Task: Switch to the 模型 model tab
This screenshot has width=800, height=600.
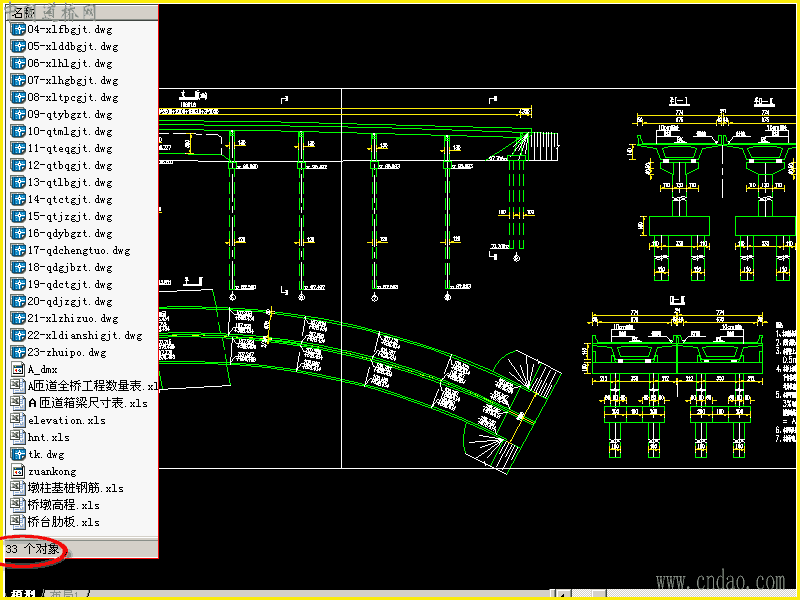Action: (23, 594)
